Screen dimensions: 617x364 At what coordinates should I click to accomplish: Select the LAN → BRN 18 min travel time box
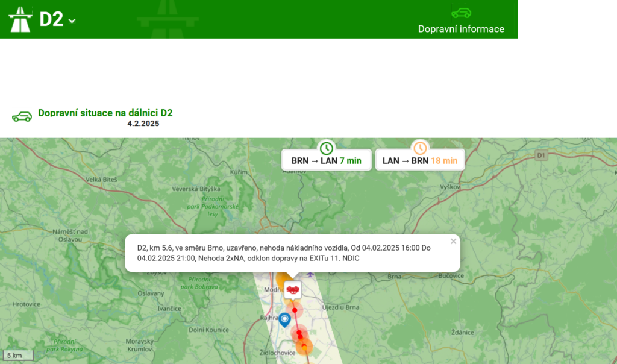click(x=420, y=160)
